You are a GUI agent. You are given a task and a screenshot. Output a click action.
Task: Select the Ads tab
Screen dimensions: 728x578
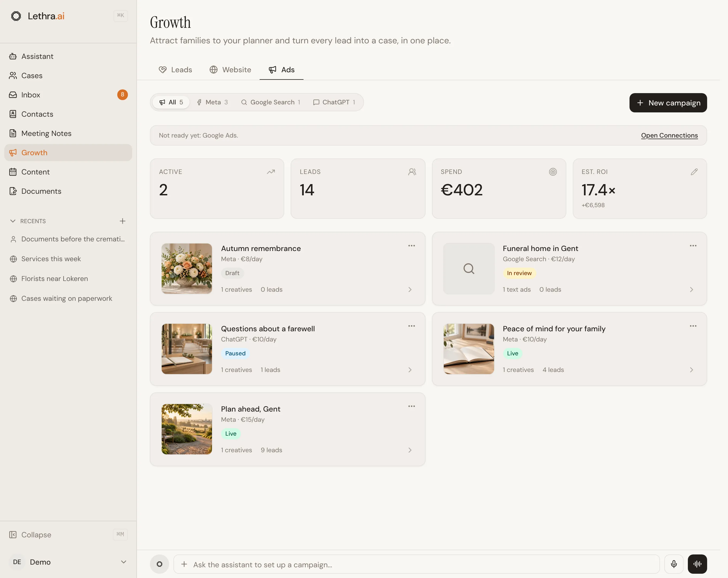pyautogui.click(x=282, y=70)
